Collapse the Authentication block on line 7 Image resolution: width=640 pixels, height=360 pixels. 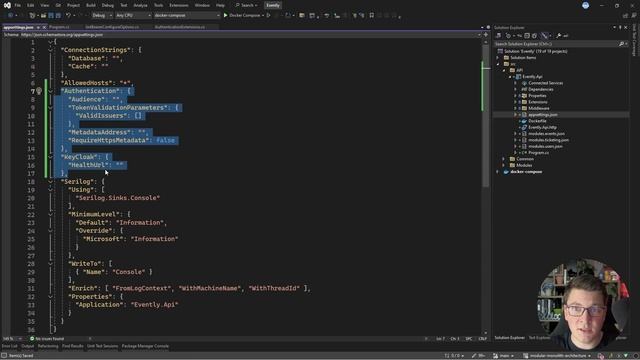tap(51, 91)
